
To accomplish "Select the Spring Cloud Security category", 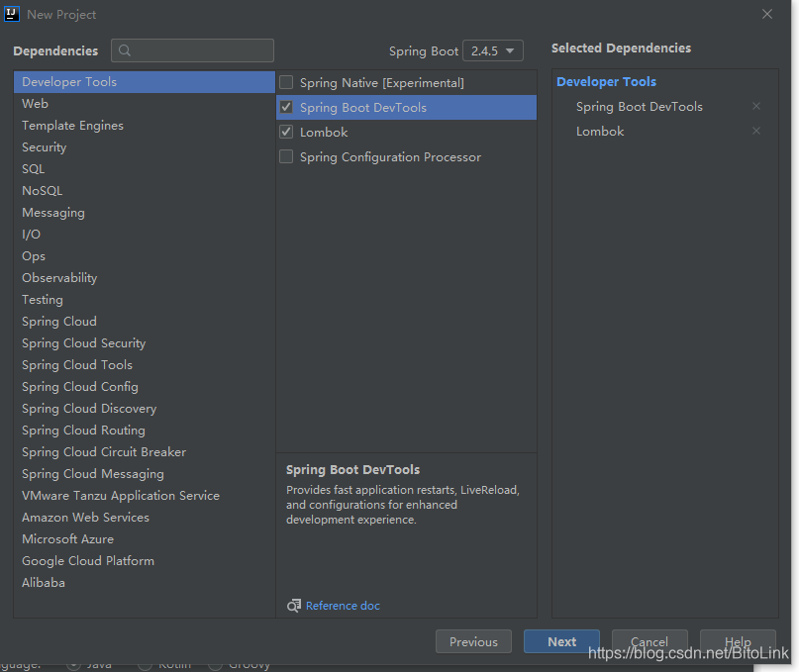I will [x=145, y=343].
